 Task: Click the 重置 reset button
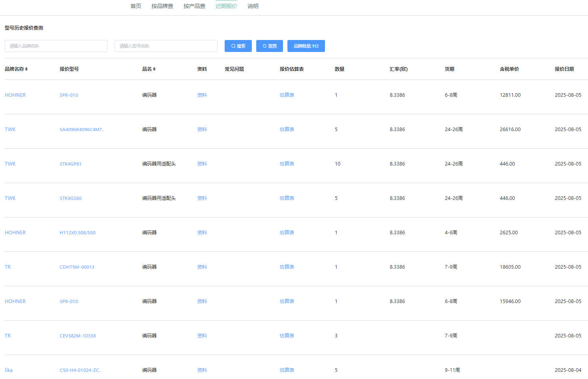click(x=269, y=46)
